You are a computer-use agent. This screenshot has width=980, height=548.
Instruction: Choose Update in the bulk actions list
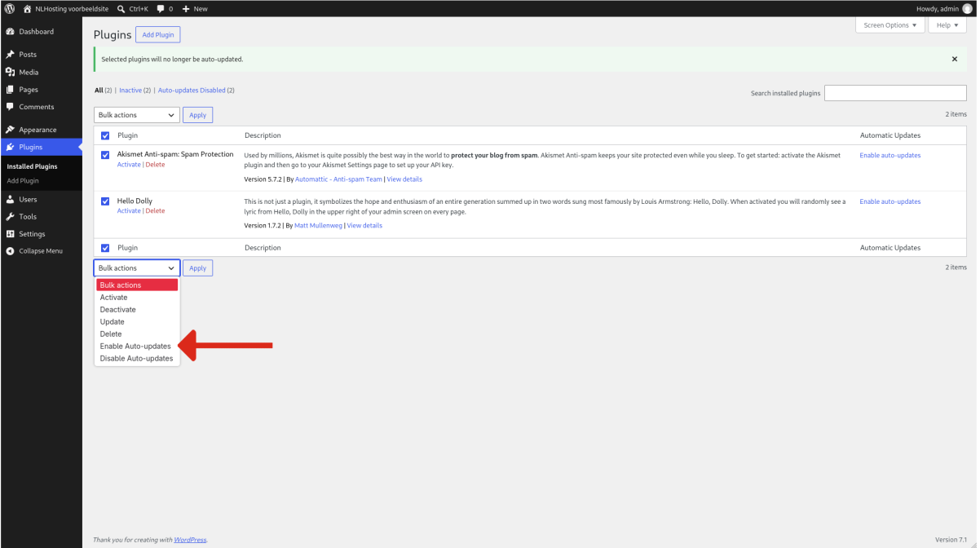(x=137, y=322)
